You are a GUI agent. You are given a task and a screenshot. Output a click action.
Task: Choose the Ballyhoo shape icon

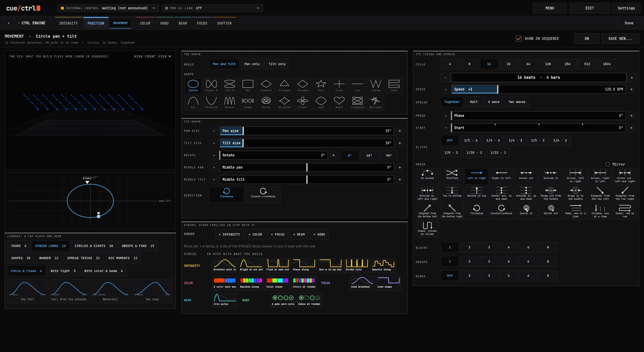pyautogui.click(x=375, y=103)
